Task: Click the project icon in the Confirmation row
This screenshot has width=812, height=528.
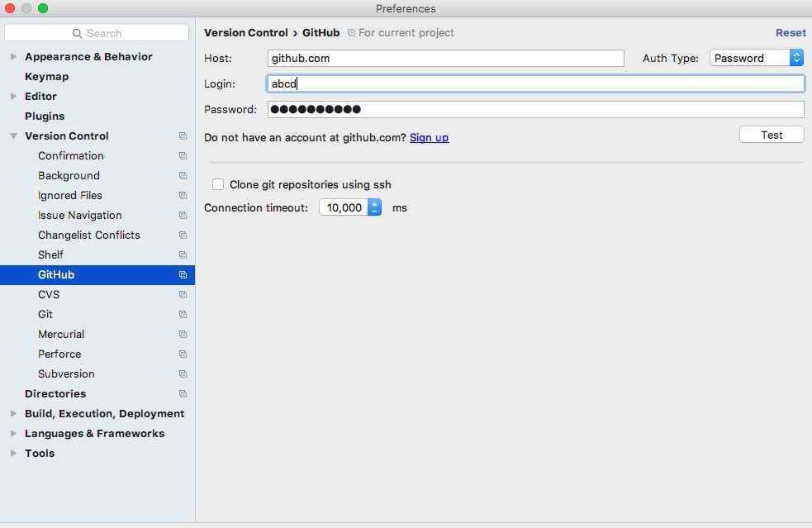Action: tap(183, 155)
